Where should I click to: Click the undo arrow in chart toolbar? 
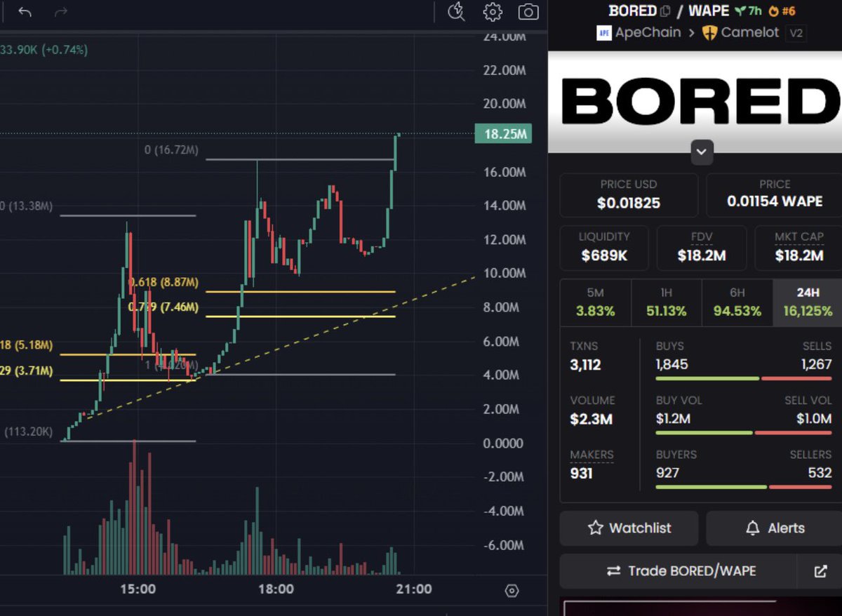25,12
